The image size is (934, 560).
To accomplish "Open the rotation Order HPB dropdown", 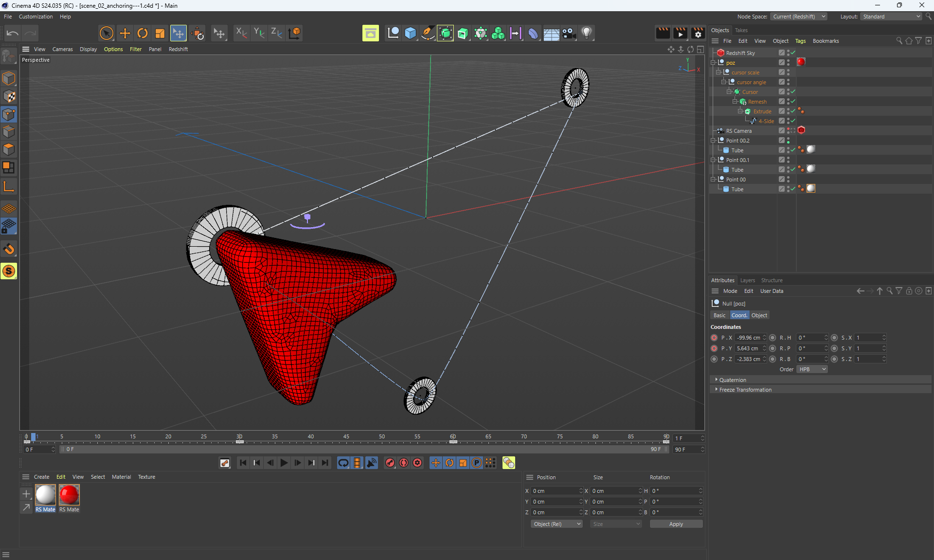I will (811, 369).
